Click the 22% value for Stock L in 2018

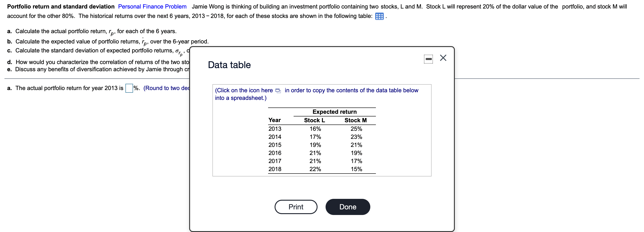pos(315,169)
